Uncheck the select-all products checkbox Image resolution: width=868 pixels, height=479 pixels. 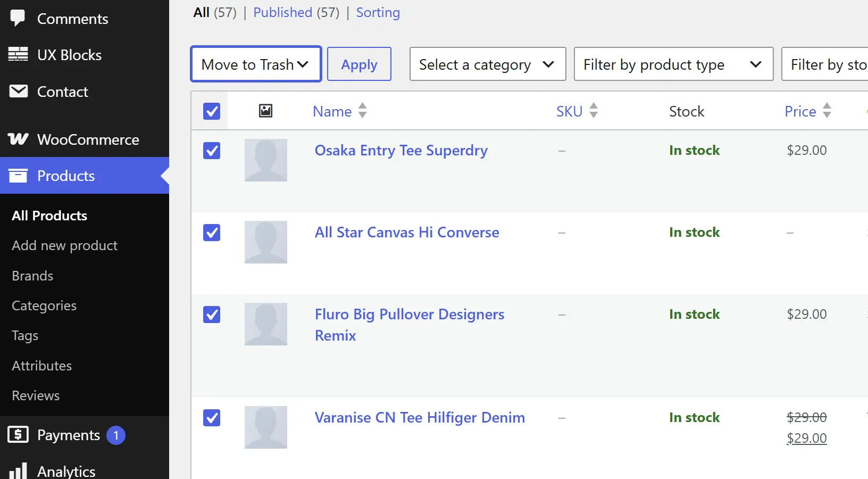tap(212, 111)
